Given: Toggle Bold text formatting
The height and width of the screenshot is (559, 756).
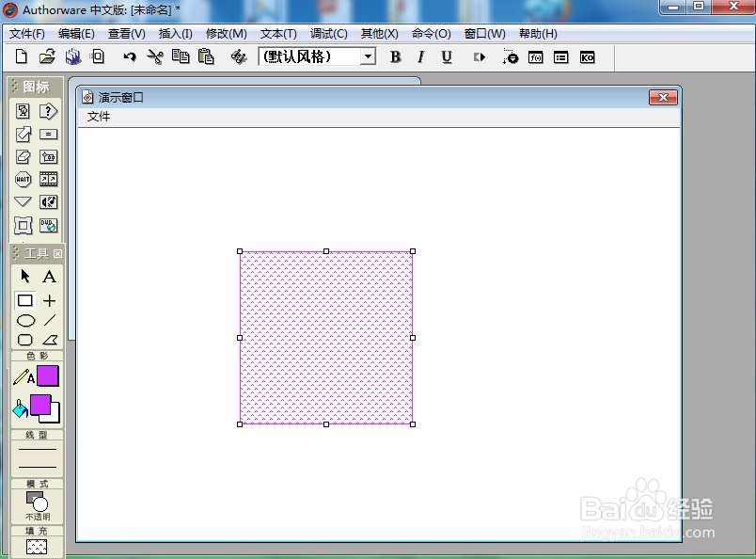Looking at the screenshot, I should coord(395,57).
